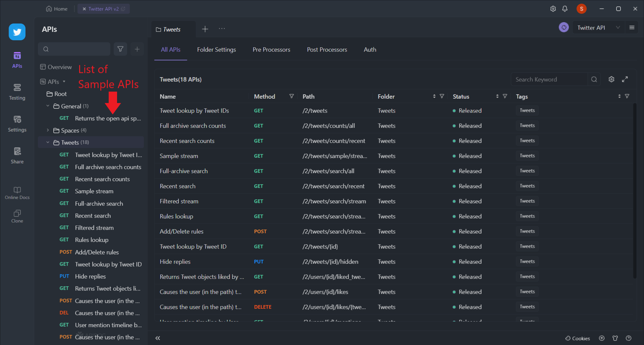Open the user avatar S menu
The height and width of the screenshot is (345, 644).
click(x=582, y=9)
